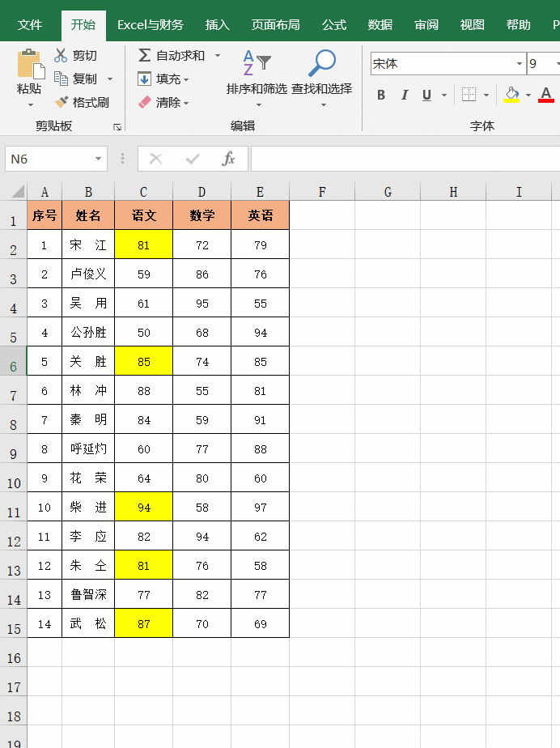
Task: Click the 自动求和 button label
Action: pyautogui.click(x=180, y=56)
